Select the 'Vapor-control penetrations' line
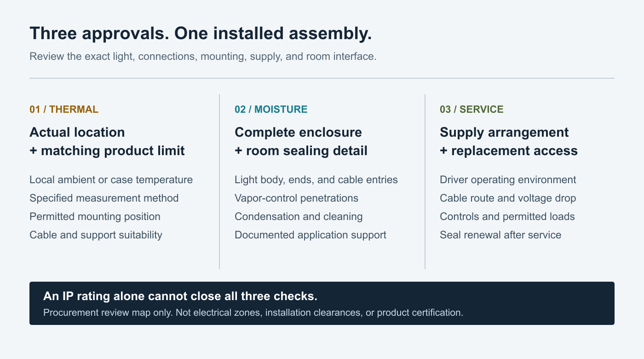 (296, 198)
